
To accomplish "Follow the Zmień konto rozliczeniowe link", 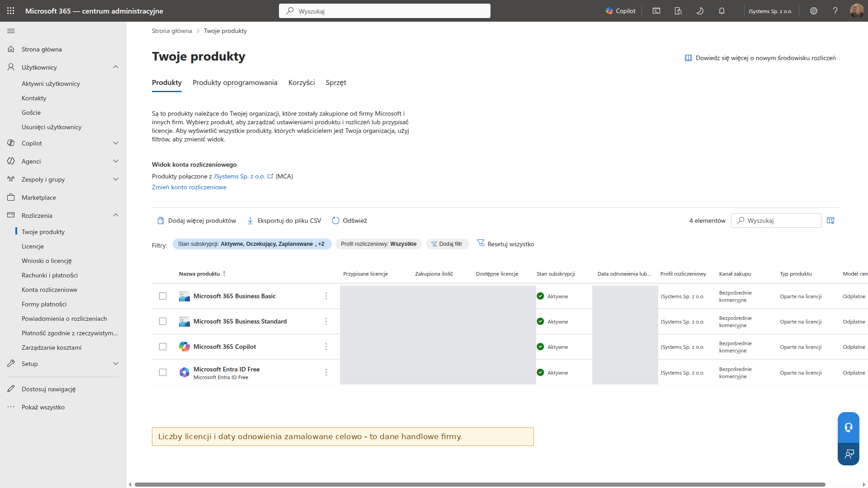I will pyautogui.click(x=189, y=187).
